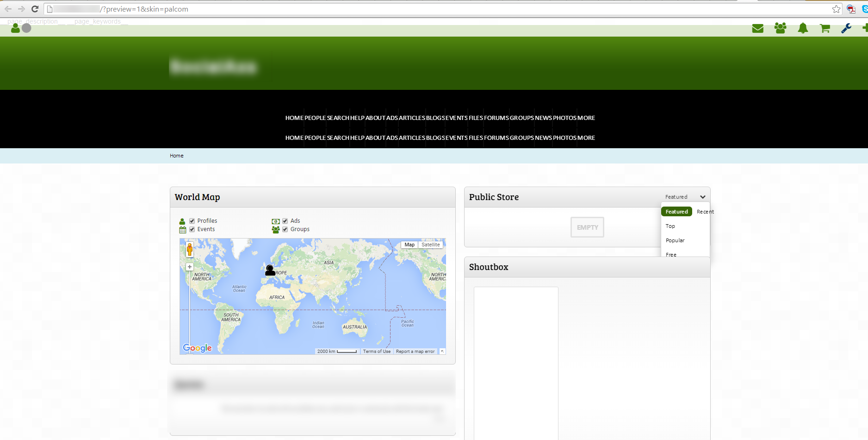Select the Recent tab in Public Store
Image resolution: width=868 pixels, height=440 pixels.
coord(705,212)
